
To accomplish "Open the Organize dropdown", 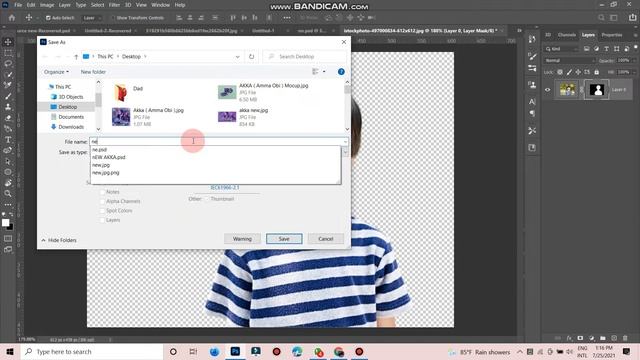I will coord(56,72).
